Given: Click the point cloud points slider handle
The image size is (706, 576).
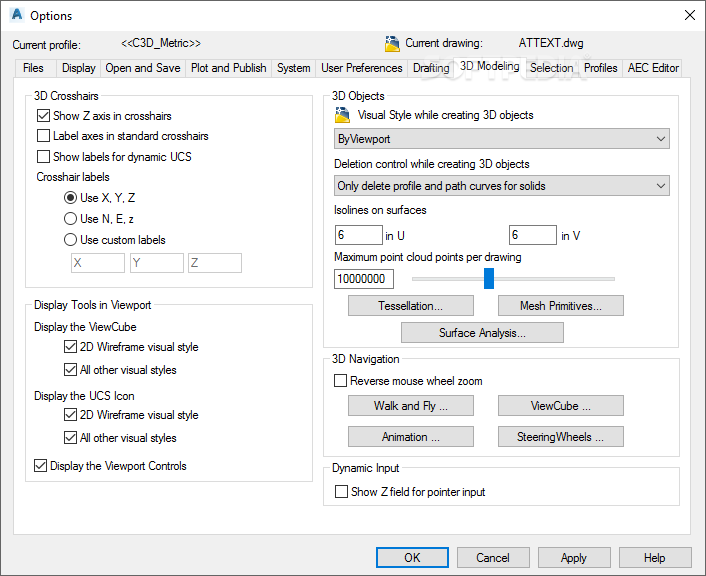Looking at the screenshot, I should 489,278.
